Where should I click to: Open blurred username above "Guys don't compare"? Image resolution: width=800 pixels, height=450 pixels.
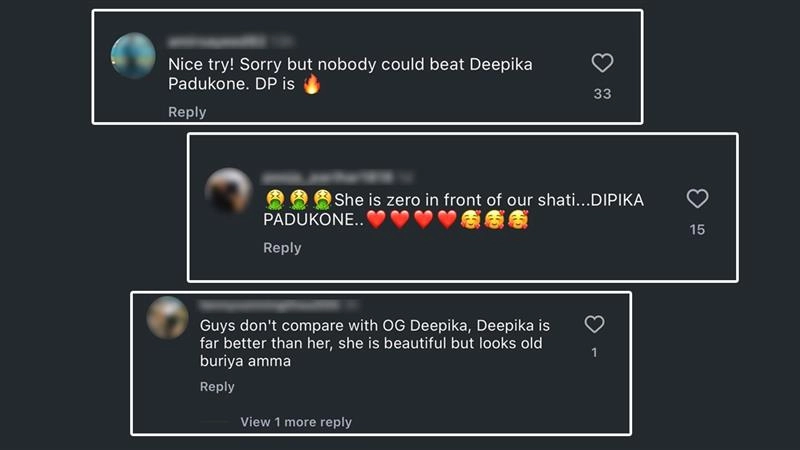point(269,305)
